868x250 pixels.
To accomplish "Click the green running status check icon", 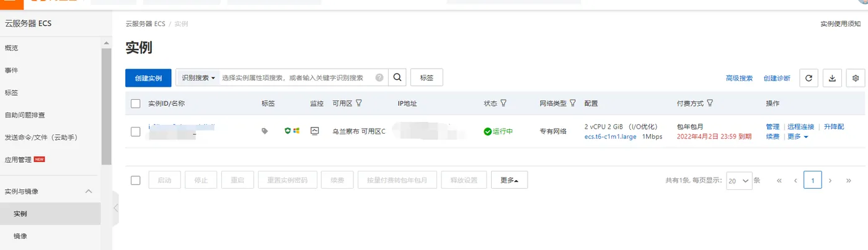I will 488,131.
